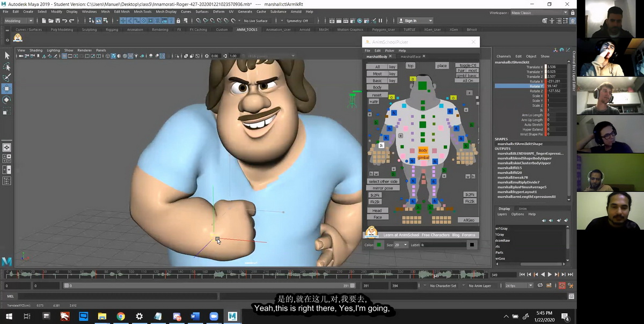Open File Explorer from the taskbar
This screenshot has width=644, height=324.
(102, 316)
